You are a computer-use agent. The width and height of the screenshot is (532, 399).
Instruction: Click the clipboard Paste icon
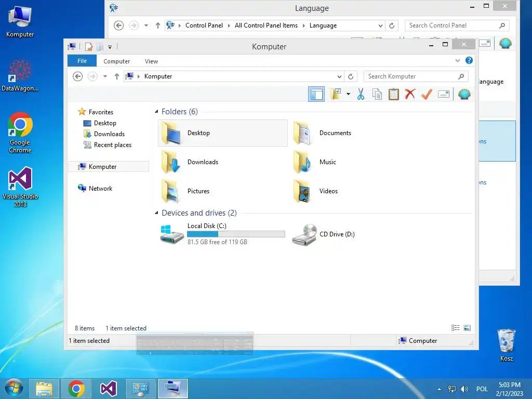(x=394, y=95)
